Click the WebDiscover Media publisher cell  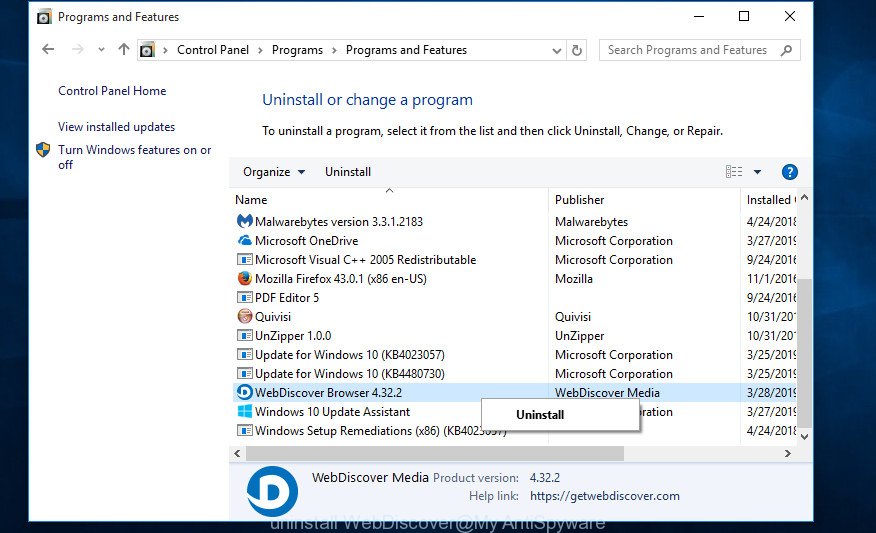click(607, 393)
